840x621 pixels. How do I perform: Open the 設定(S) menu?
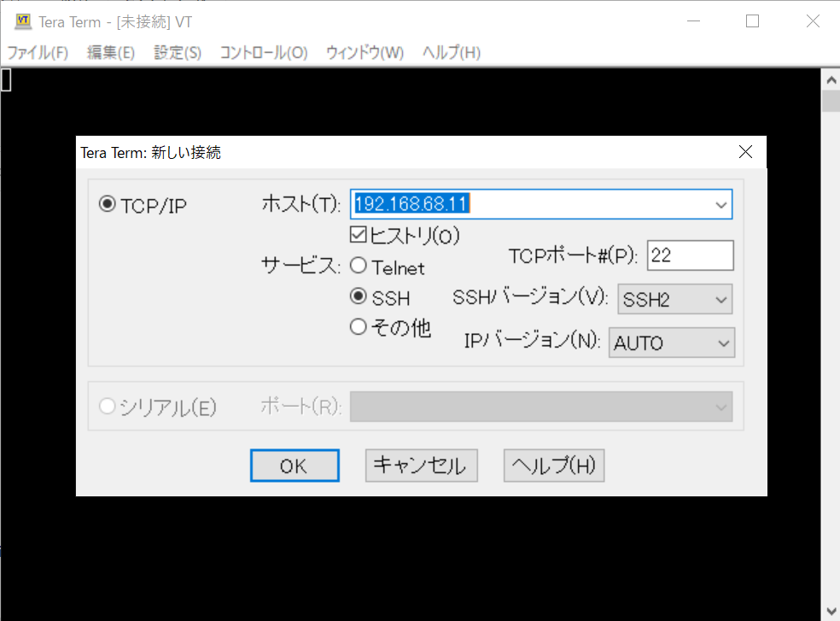(178, 52)
